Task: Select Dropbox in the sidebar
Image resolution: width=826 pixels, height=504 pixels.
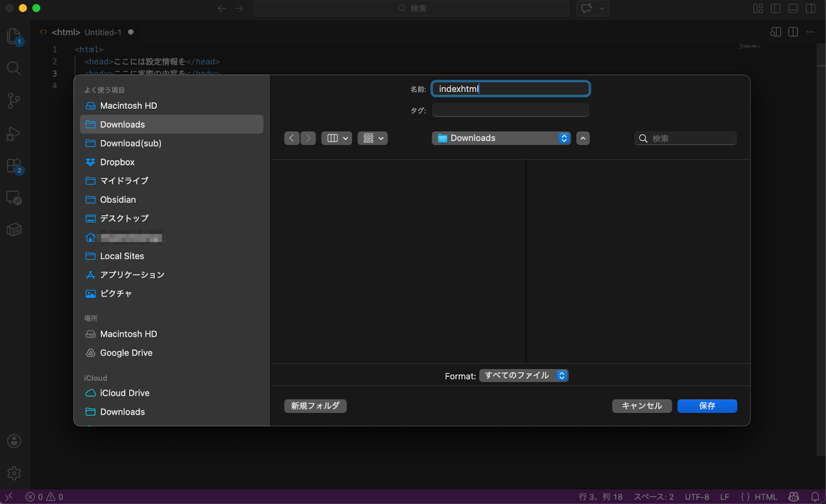Action: tap(117, 162)
